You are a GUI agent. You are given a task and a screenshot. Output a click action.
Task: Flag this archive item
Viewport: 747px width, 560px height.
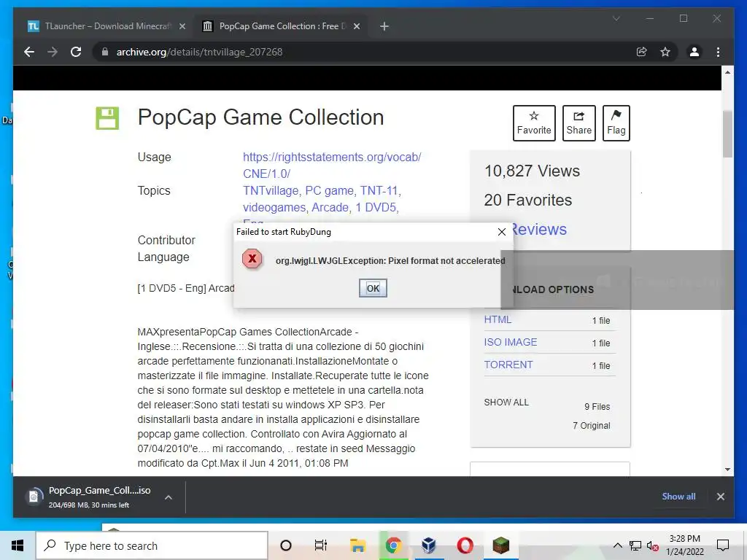[x=616, y=122]
